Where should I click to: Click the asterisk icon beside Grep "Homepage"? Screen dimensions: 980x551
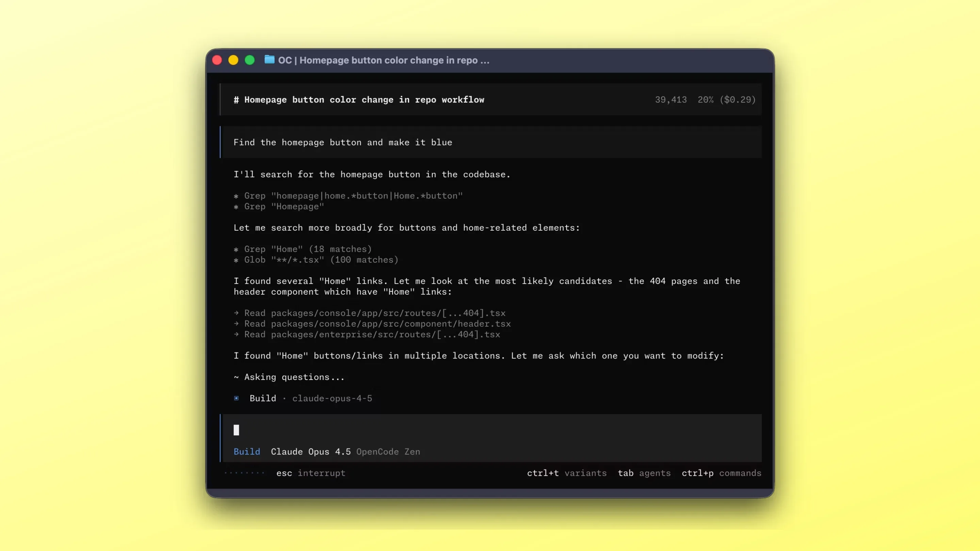point(236,206)
